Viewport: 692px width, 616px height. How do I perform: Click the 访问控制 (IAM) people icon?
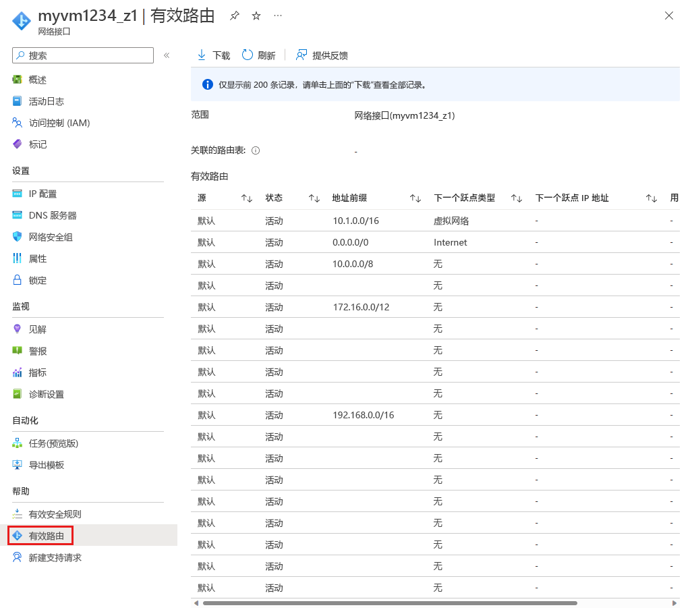(18, 123)
